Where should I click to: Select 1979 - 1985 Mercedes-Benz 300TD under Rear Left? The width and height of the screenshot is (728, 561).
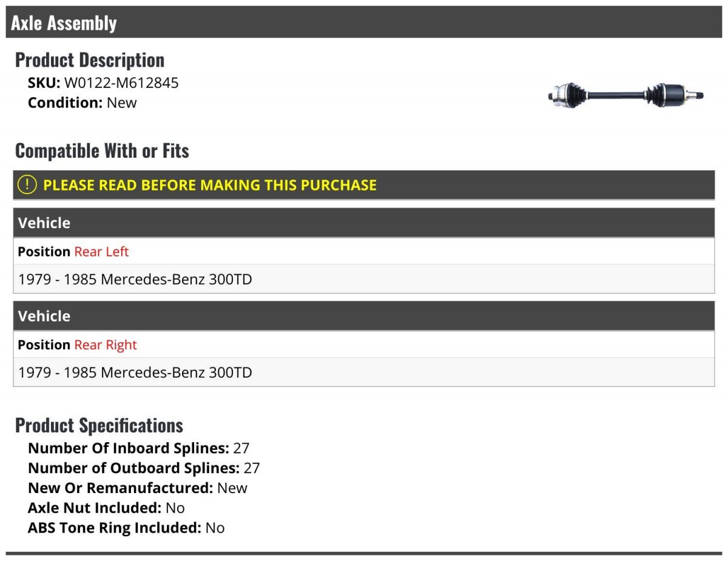click(x=364, y=279)
